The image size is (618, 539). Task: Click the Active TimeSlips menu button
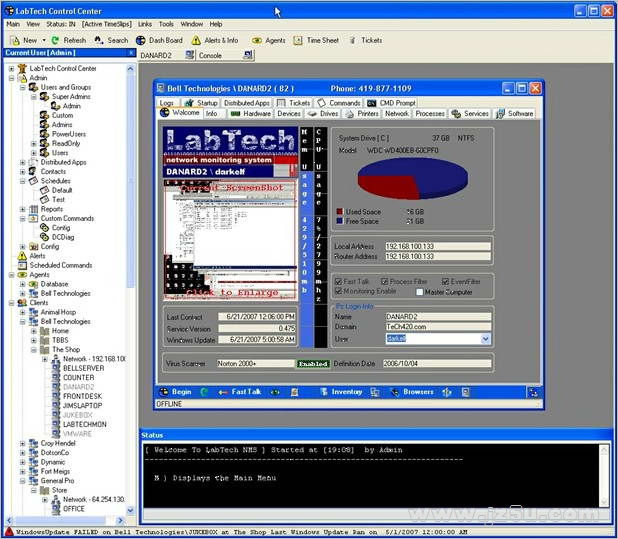point(107,24)
